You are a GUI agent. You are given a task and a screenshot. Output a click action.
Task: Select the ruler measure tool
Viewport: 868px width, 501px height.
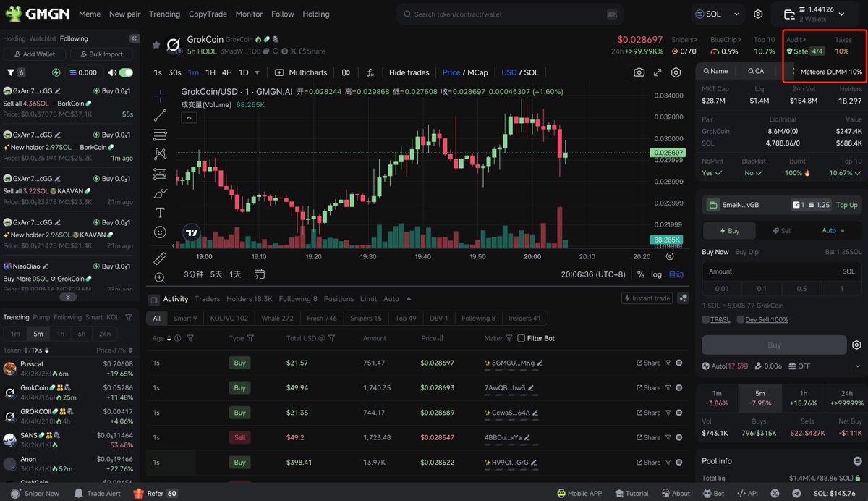[x=161, y=258]
